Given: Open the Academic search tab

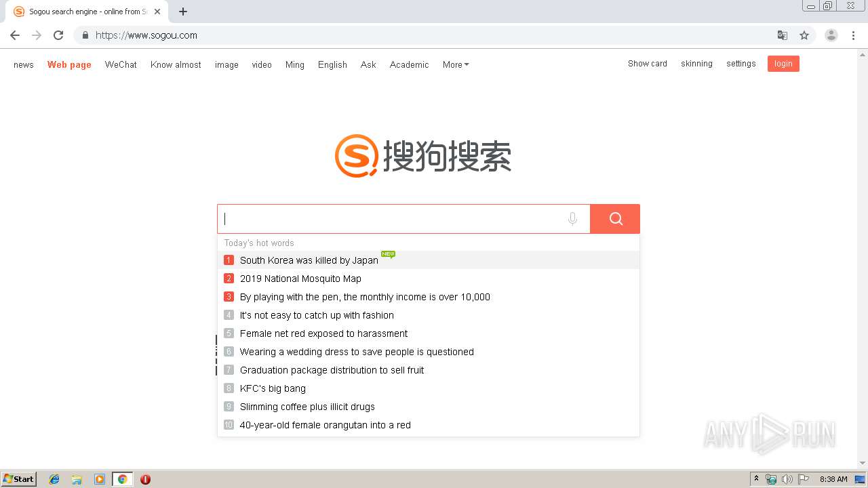Looking at the screenshot, I should click(x=409, y=64).
